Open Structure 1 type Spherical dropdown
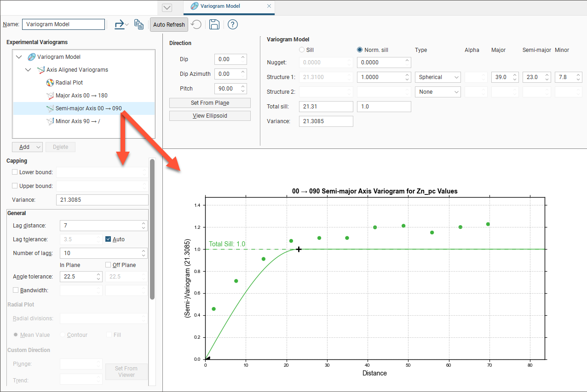Screen dimensions: 587x392 [x=437, y=77]
